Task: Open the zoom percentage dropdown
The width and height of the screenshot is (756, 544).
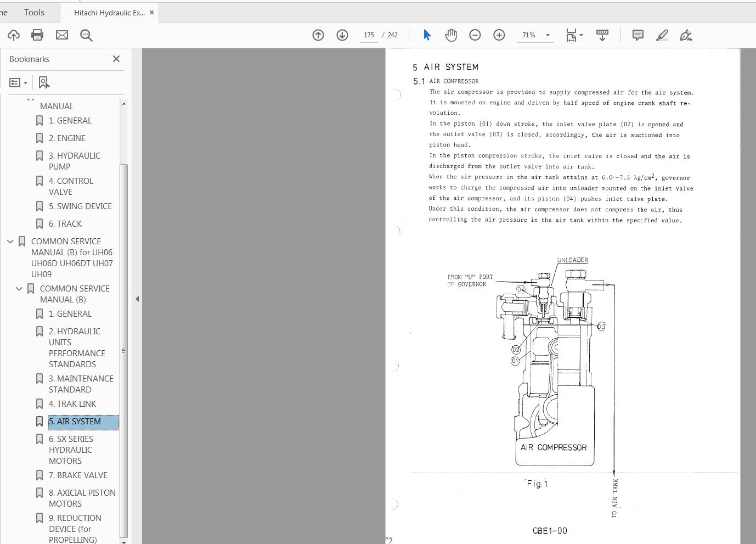Action: (x=548, y=35)
